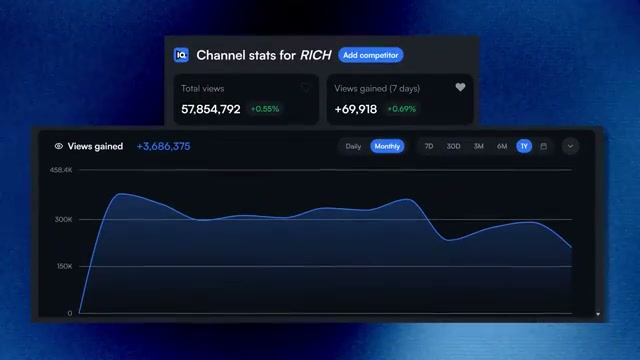Image resolution: width=640 pixels, height=360 pixels.
Task: Click the Views gained (7 days) label
Action: (x=377, y=89)
